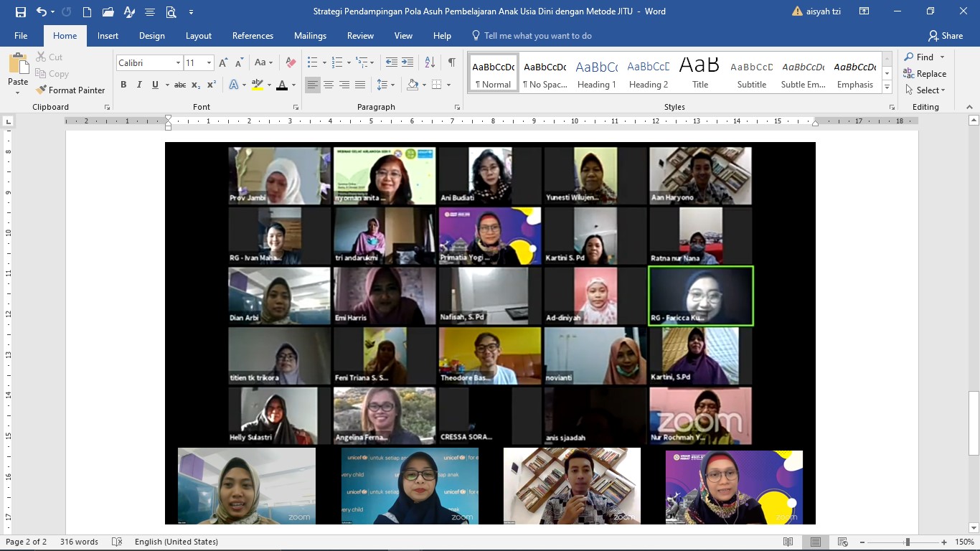Click the Tell me what you want field
This screenshot has width=980, height=551.
[x=537, y=36]
